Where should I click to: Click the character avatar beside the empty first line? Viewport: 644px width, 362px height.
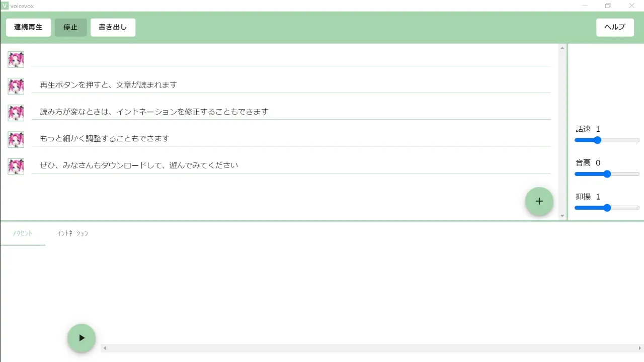point(16,59)
